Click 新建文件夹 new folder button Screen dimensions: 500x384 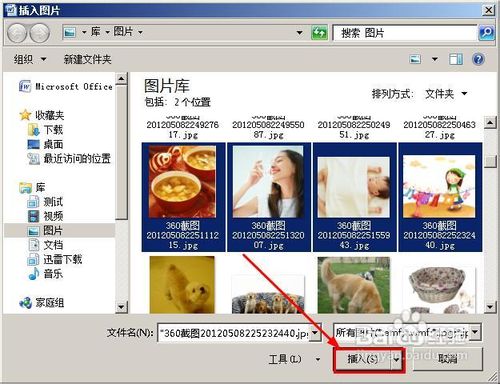coord(87,59)
